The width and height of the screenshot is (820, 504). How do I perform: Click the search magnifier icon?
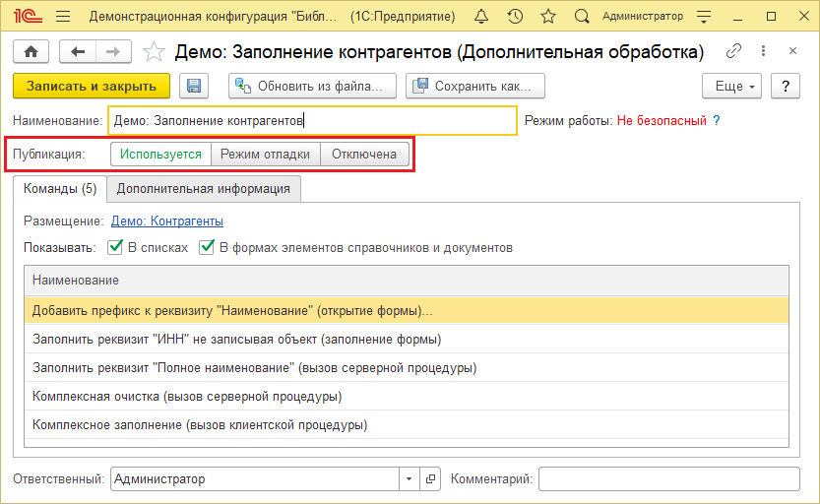pyautogui.click(x=582, y=17)
